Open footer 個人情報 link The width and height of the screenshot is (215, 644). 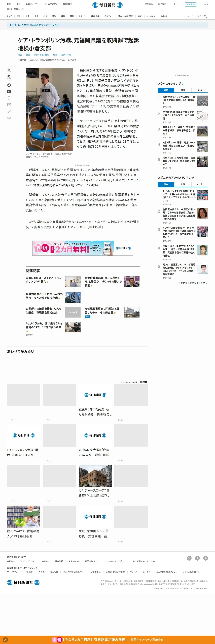pos(54,572)
